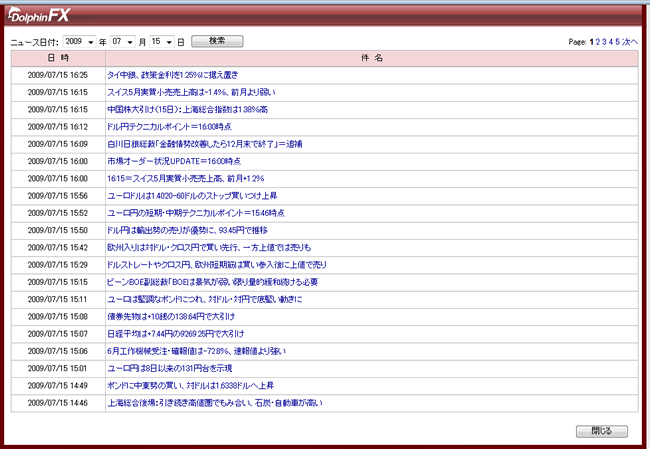
Task: Go to page 5 of news
Action: coord(617,42)
